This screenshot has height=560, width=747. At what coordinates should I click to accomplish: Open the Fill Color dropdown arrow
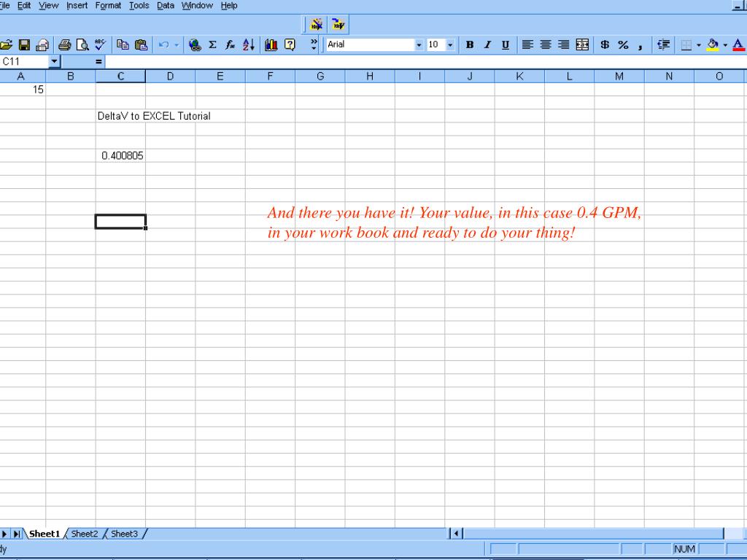(x=725, y=44)
